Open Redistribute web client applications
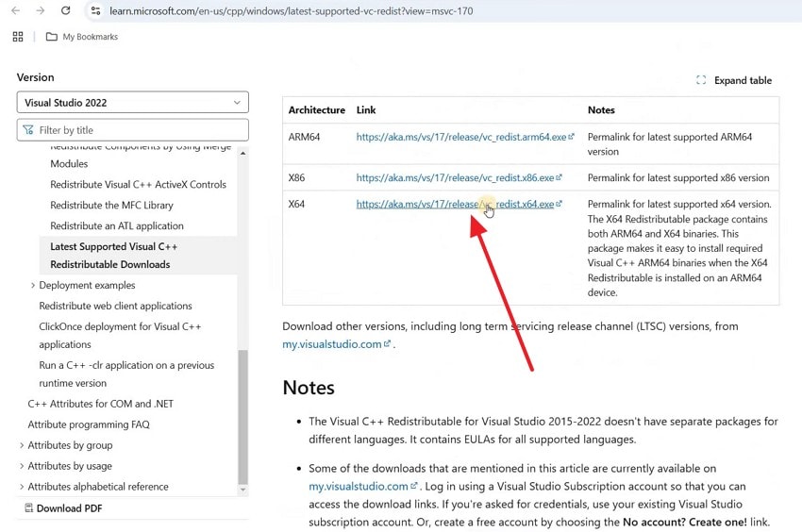The image size is (802, 532). (116, 306)
